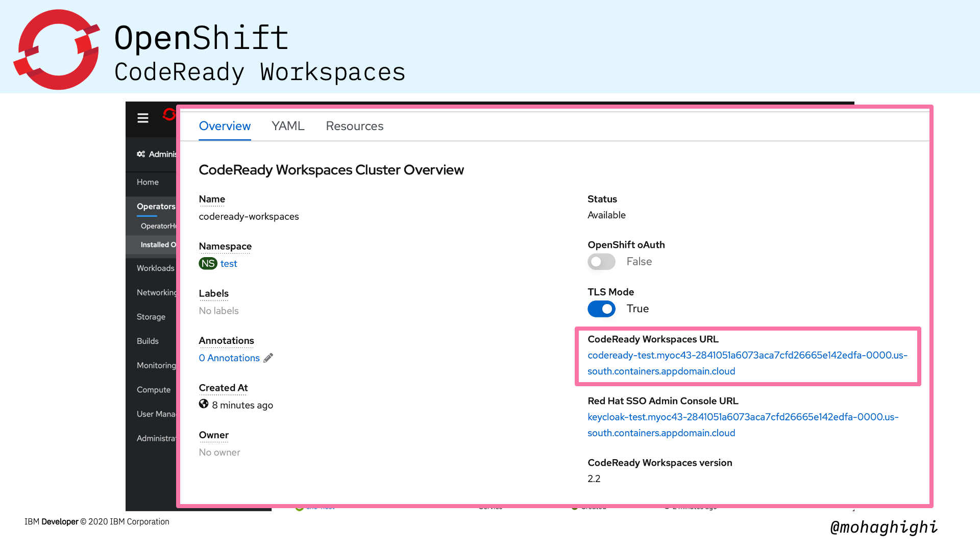
Task: Open Installed Operators sidebar item
Action: click(158, 245)
